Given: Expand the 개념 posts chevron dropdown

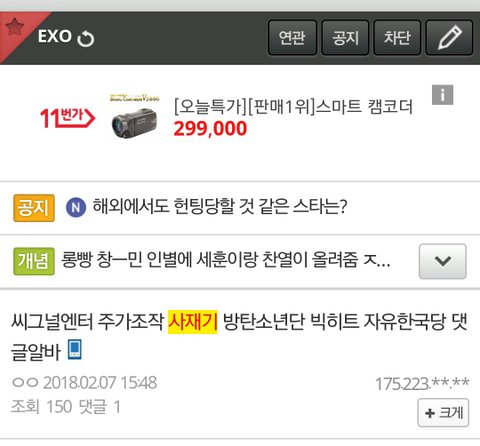Looking at the screenshot, I should [x=442, y=261].
